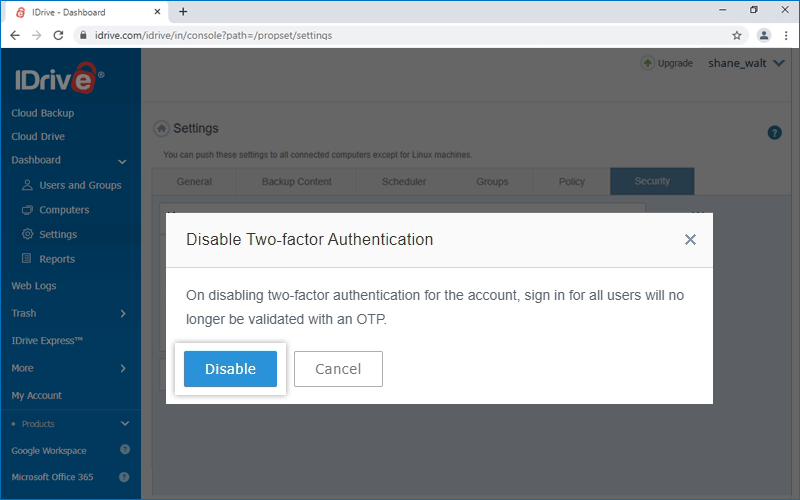Click the blue Disable button
800x500 pixels.
click(230, 369)
